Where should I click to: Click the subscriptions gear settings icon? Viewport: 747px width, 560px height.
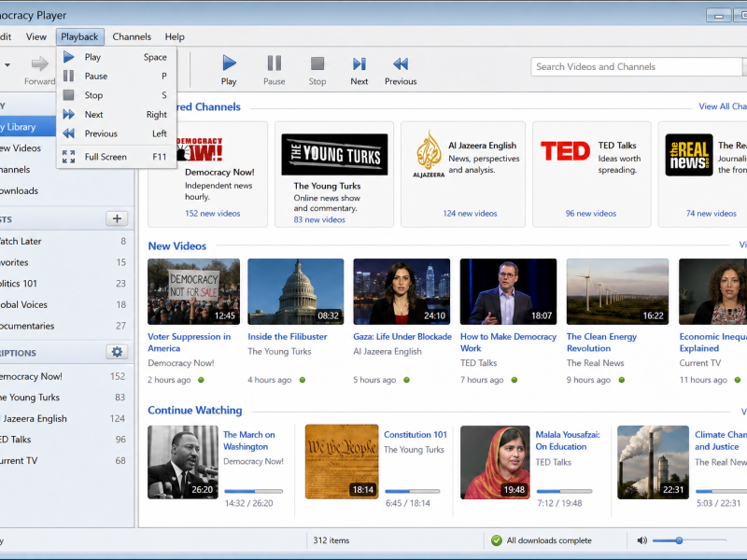coord(117,352)
